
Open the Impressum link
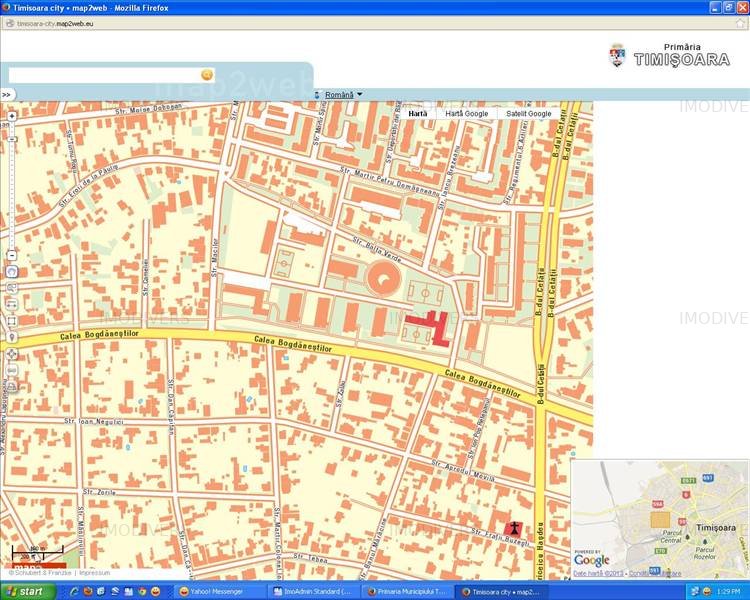(94, 573)
